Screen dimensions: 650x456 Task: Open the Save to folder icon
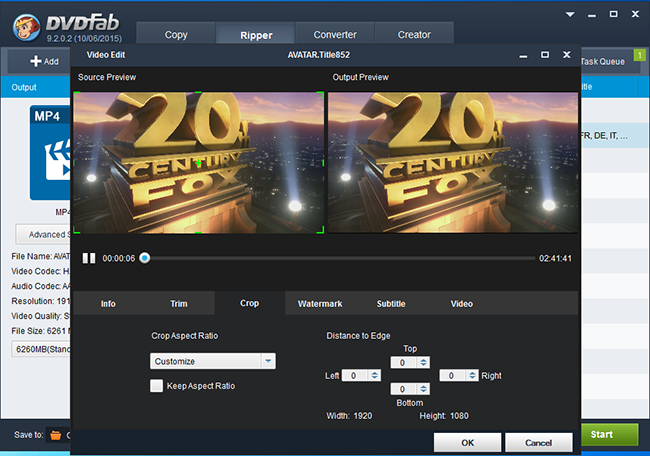(x=56, y=435)
